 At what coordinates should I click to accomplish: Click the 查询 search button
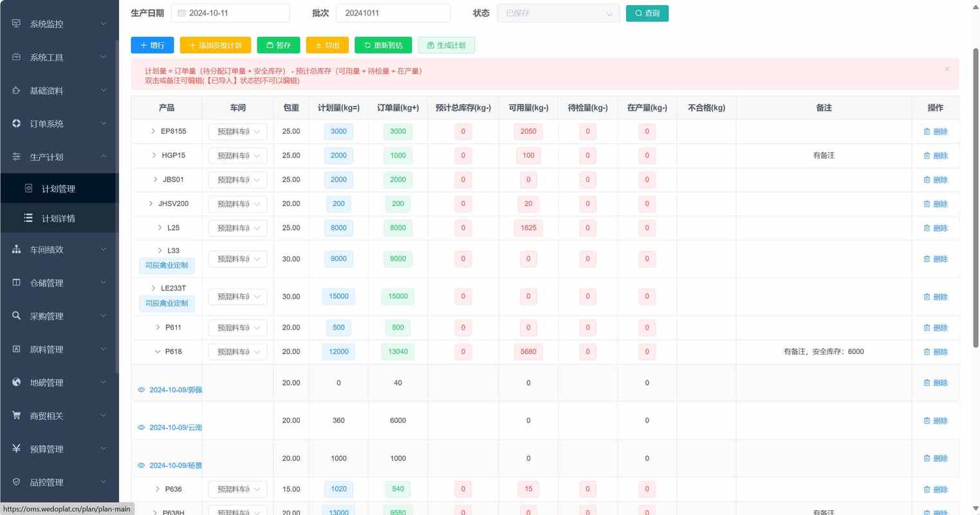[x=647, y=13]
